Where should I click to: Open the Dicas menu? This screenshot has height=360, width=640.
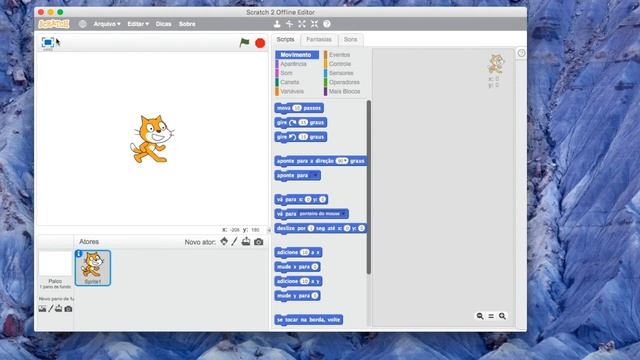(163, 24)
